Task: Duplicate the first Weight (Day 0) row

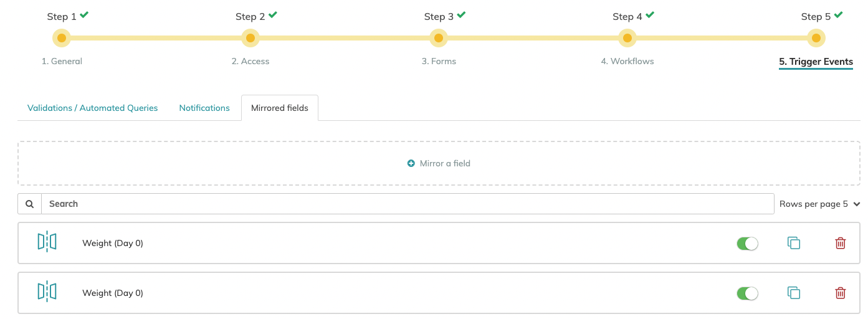Action: pos(793,243)
